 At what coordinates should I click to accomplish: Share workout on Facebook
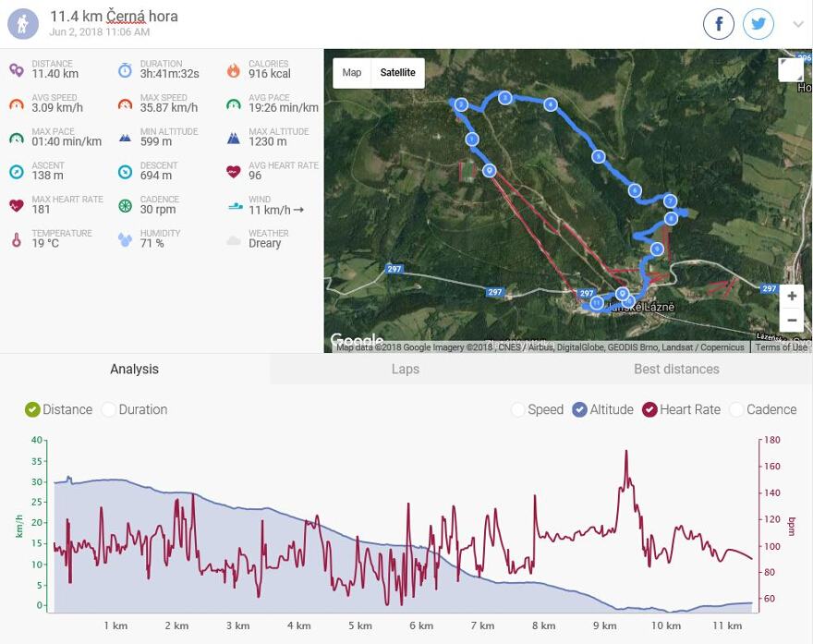coord(719,24)
